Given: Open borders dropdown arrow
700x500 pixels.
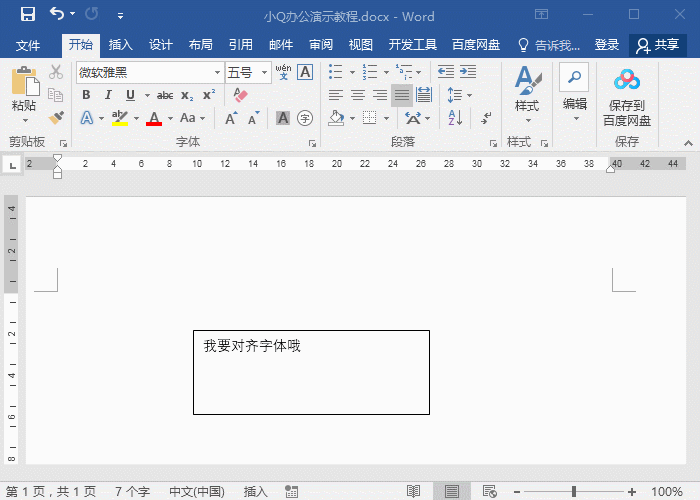Looking at the screenshot, I should [x=386, y=119].
